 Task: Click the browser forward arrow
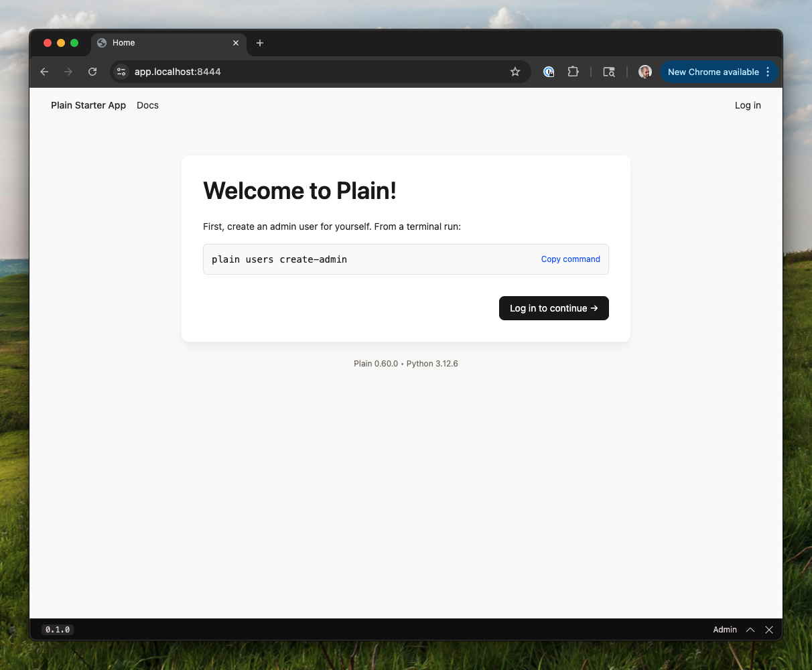point(68,72)
